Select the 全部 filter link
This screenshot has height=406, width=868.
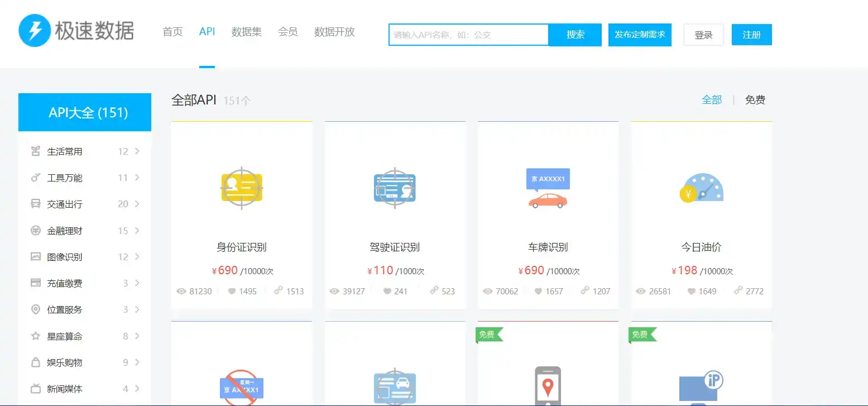(712, 100)
